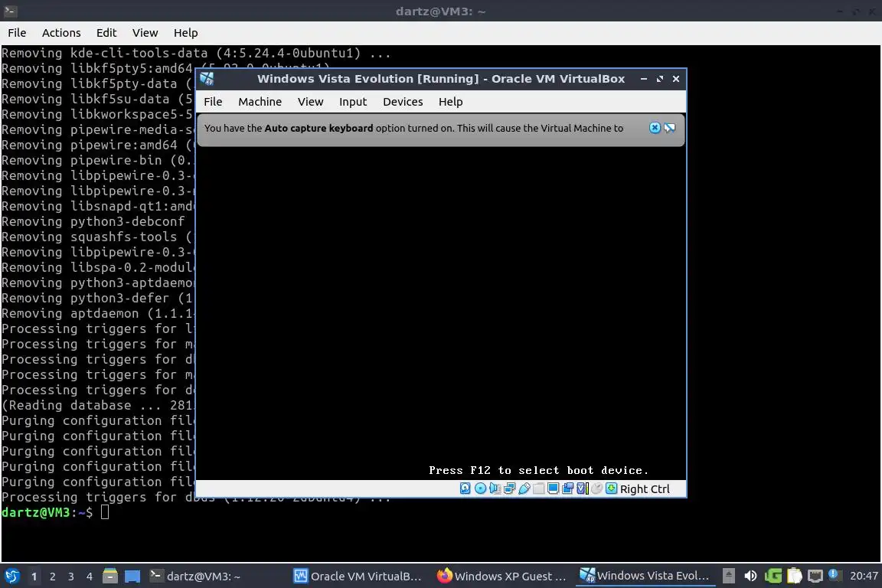Click the clipboard manager tray icon
Image resolution: width=882 pixels, height=588 pixels.
[x=794, y=576]
